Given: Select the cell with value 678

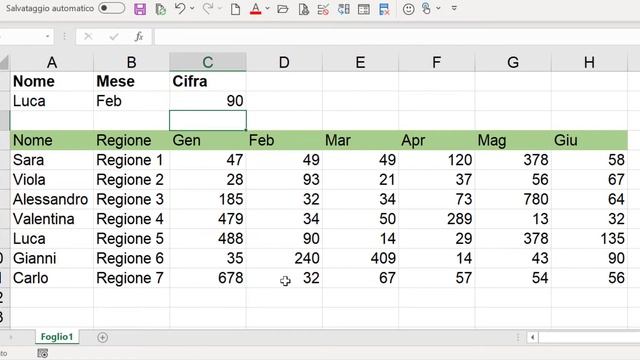Looking at the screenshot, I should 208,278.
